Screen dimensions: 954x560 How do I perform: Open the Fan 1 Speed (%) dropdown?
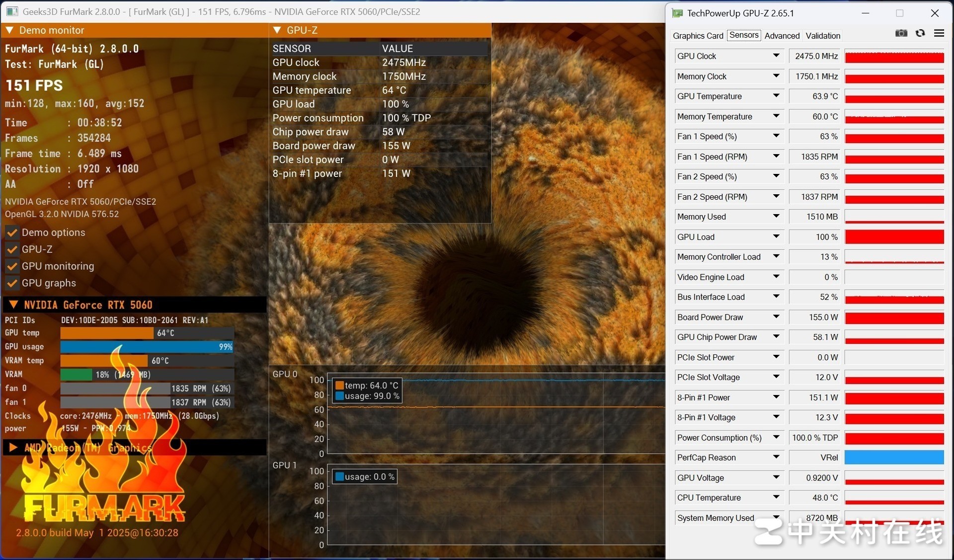point(776,136)
